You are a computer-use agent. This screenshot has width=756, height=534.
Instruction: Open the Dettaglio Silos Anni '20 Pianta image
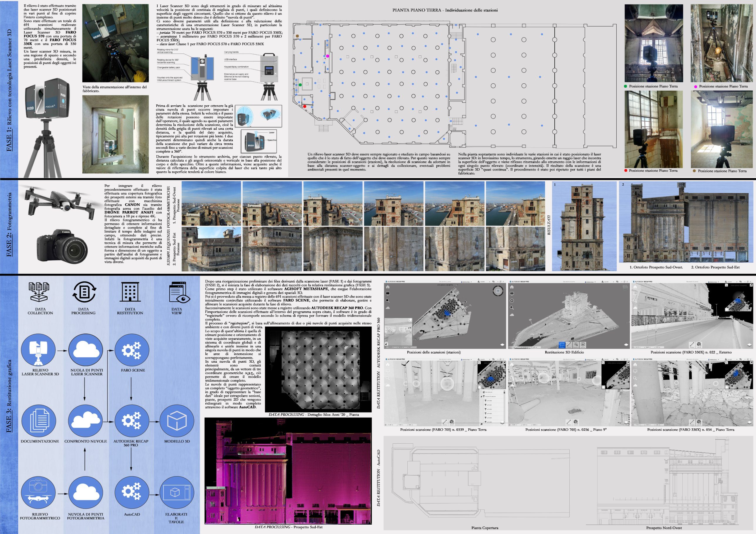318,369
